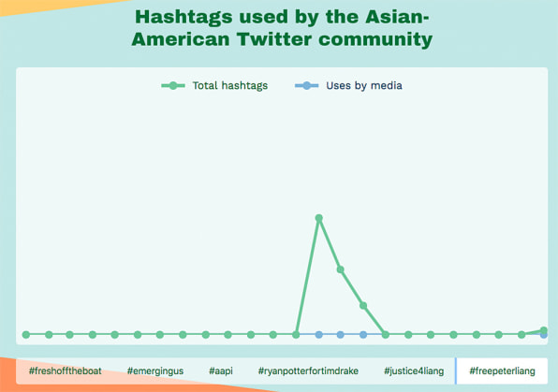Click the chart title heading
Image resolution: width=558 pixels, height=392 pixels.
[282, 28]
